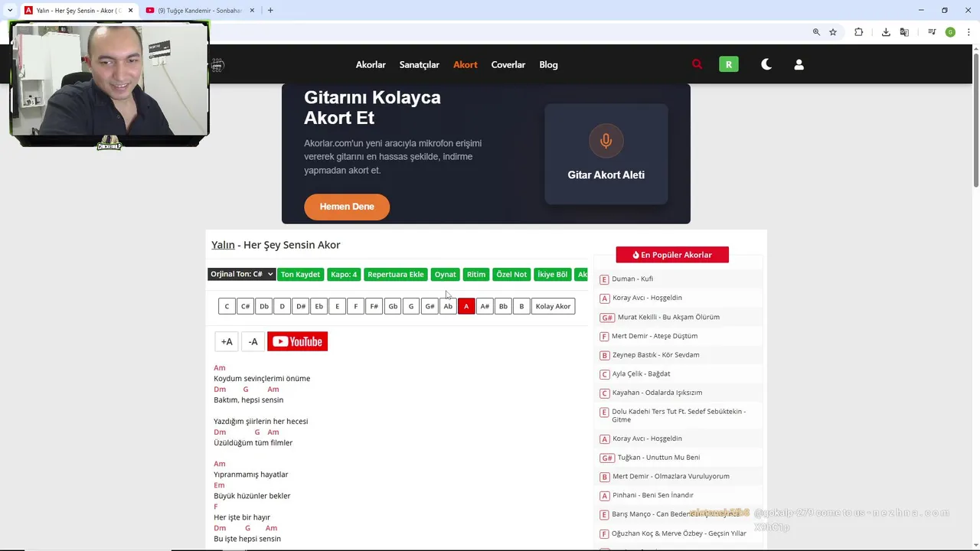Increase font size with +A
The height and width of the screenshot is (551, 980).
point(227,341)
